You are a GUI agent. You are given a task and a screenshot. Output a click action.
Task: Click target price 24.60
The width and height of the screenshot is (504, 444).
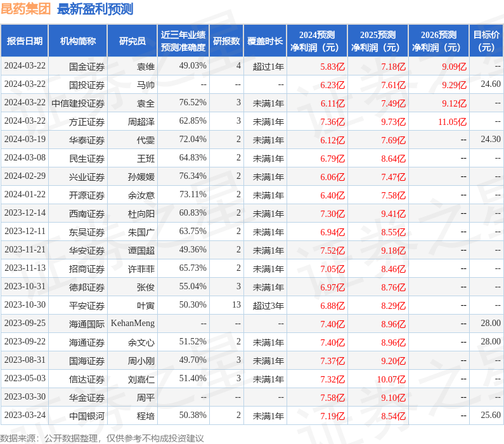491,84
